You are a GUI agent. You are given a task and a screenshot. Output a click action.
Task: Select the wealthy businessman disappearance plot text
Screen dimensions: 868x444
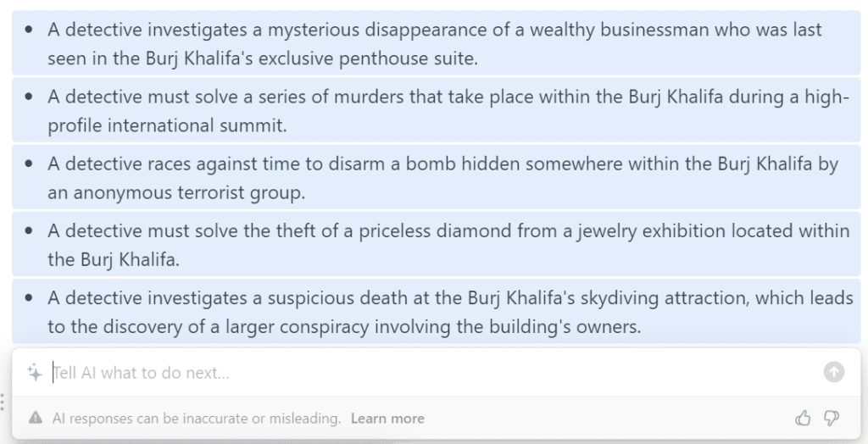coord(434,44)
